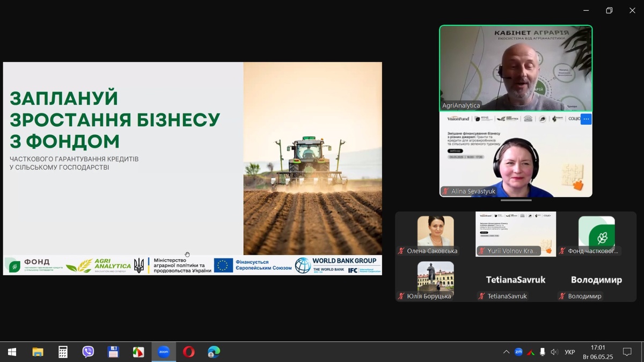Select Володимир participant tile
This screenshot has width=644, height=362.
[596, 279]
